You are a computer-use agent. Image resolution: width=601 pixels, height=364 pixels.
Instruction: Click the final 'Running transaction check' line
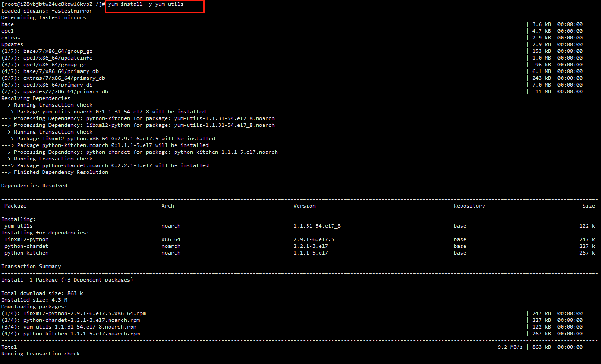40,354
